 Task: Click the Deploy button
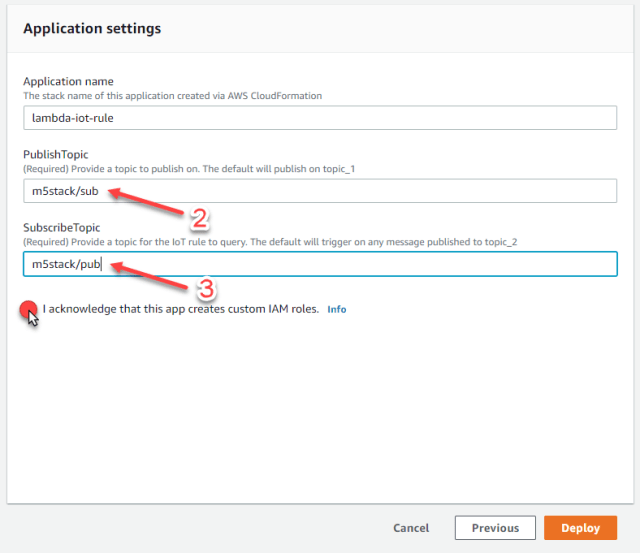coord(580,528)
